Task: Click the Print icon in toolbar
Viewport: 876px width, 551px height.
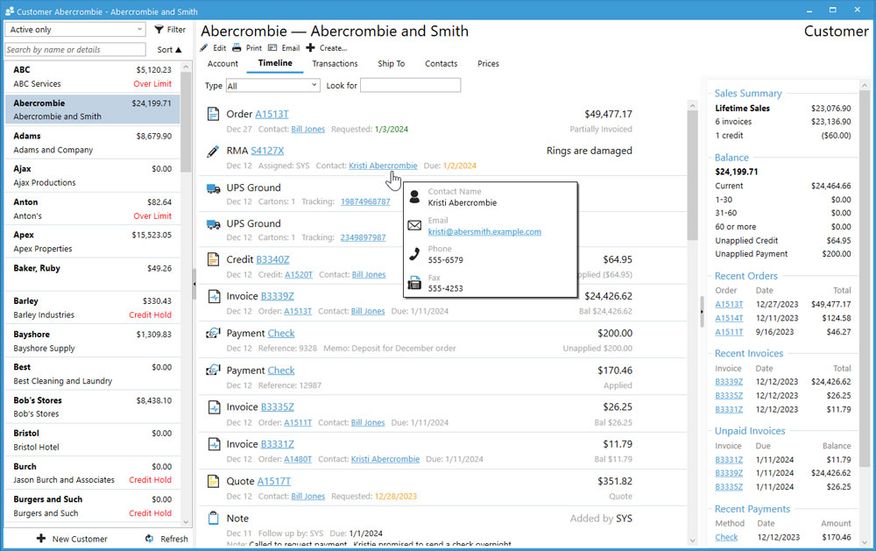Action: [x=237, y=48]
